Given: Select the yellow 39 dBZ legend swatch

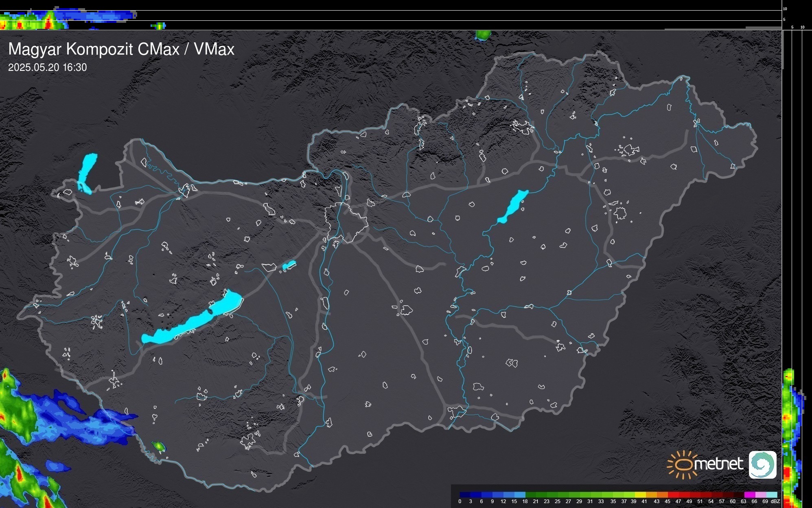Looking at the screenshot, I should click(x=640, y=495).
